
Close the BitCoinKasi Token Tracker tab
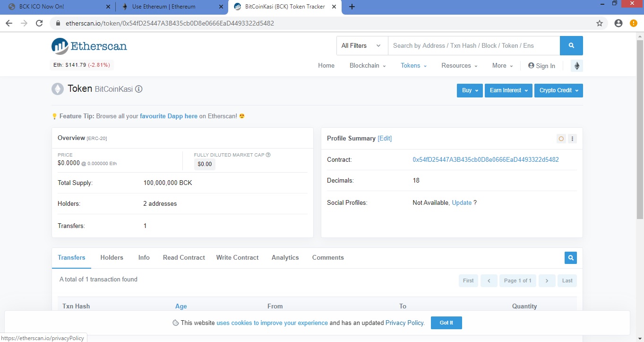pos(335,7)
